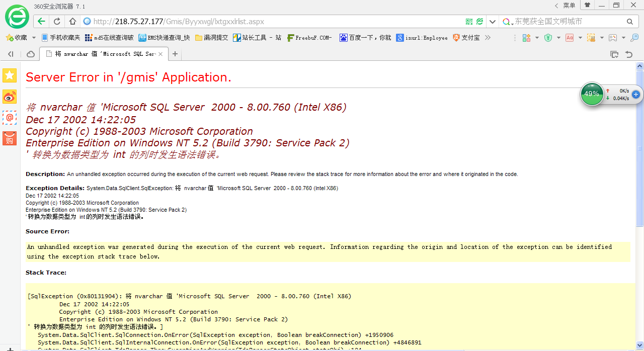Image resolution: width=644 pixels, height=351 pixels.
Task: Expand the 收藏 dropdown arrow
Action: (x=34, y=38)
